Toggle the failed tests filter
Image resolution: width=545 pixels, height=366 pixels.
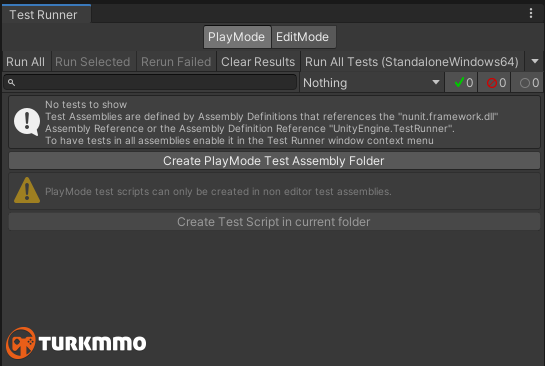tap(494, 82)
